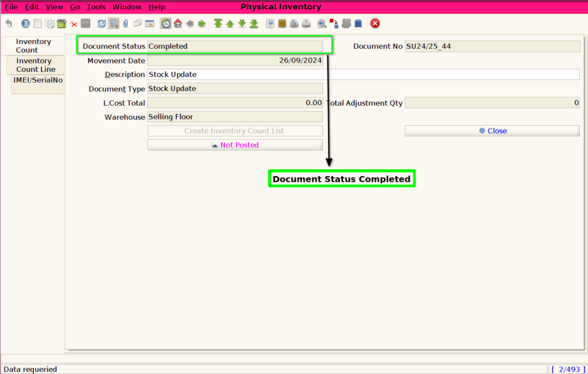
Task: Click into the Description field Stock Update
Action: tap(363, 74)
